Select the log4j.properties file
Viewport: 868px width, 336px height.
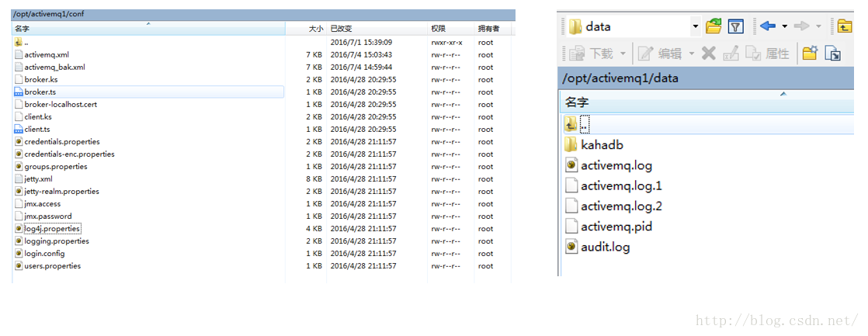tap(53, 229)
